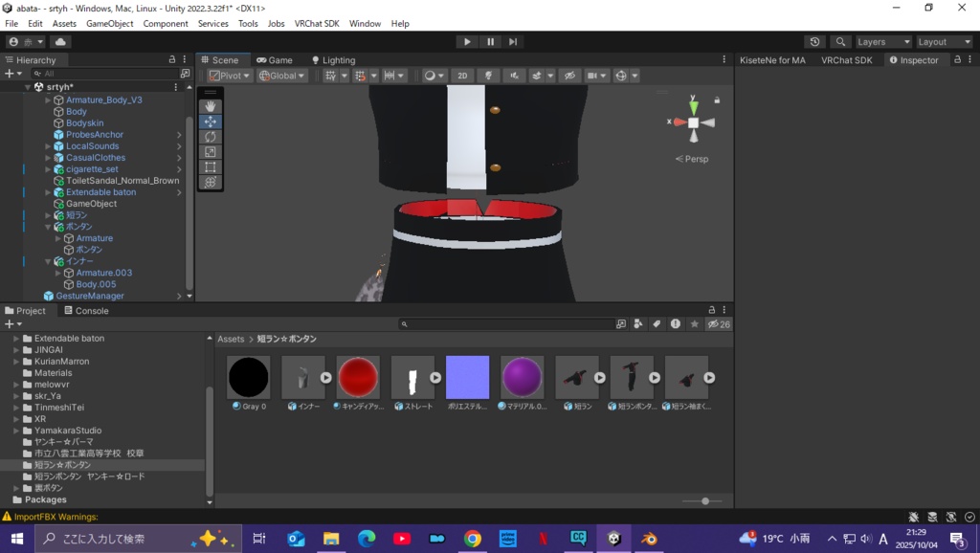Open the draw mode shading dropdown

434,76
